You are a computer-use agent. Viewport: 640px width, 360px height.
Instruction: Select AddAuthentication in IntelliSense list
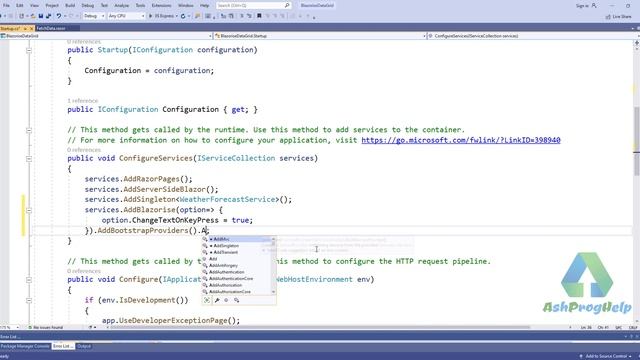pyautogui.click(x=237, y=272)
